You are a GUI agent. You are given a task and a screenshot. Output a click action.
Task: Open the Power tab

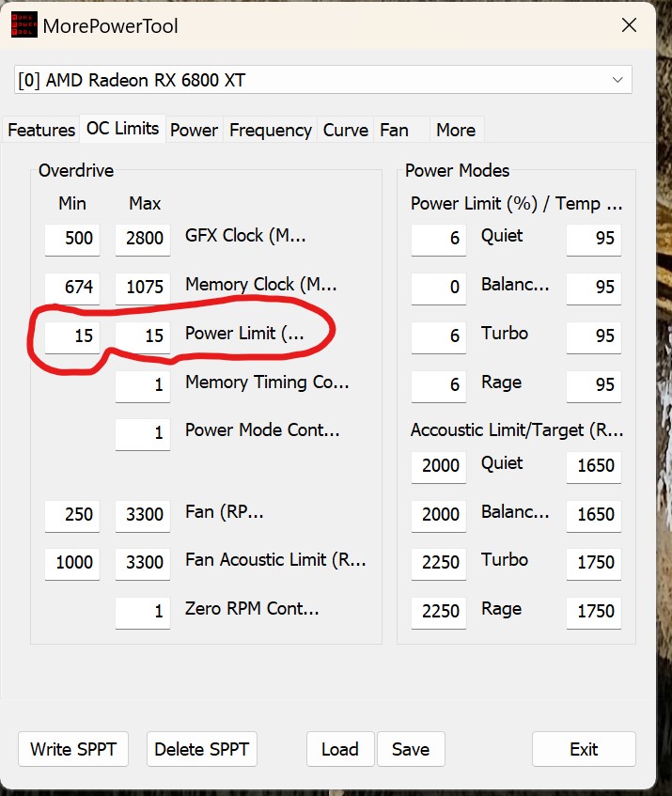(194, 130)
